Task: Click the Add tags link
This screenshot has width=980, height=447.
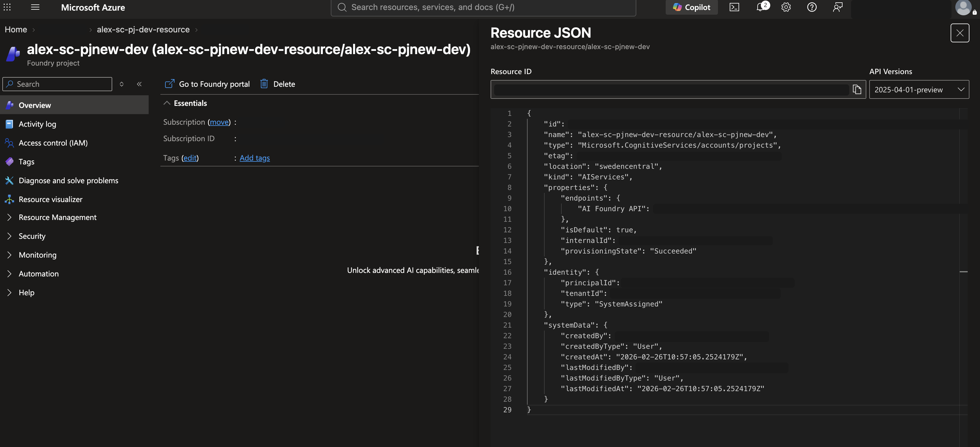Action: click(x=254, y=158)
